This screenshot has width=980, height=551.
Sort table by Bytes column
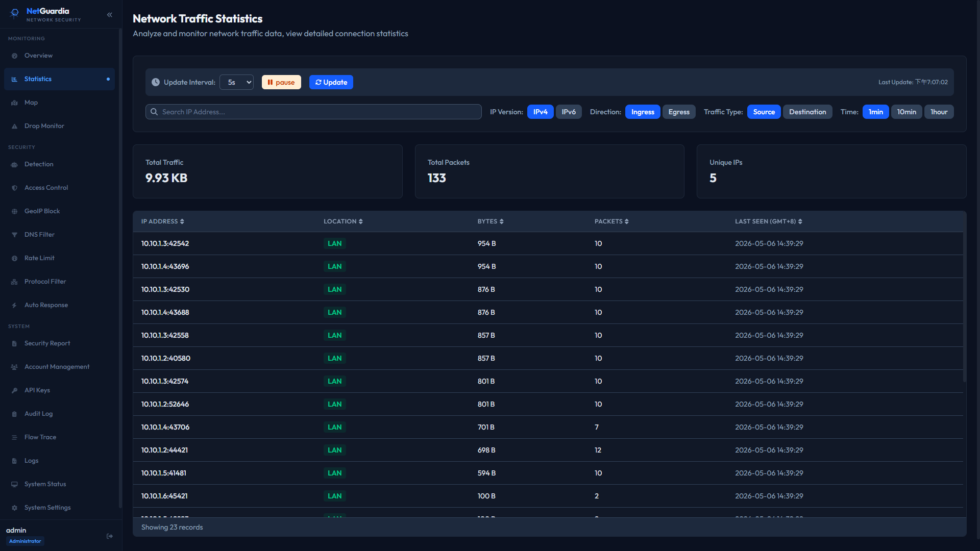491,221
